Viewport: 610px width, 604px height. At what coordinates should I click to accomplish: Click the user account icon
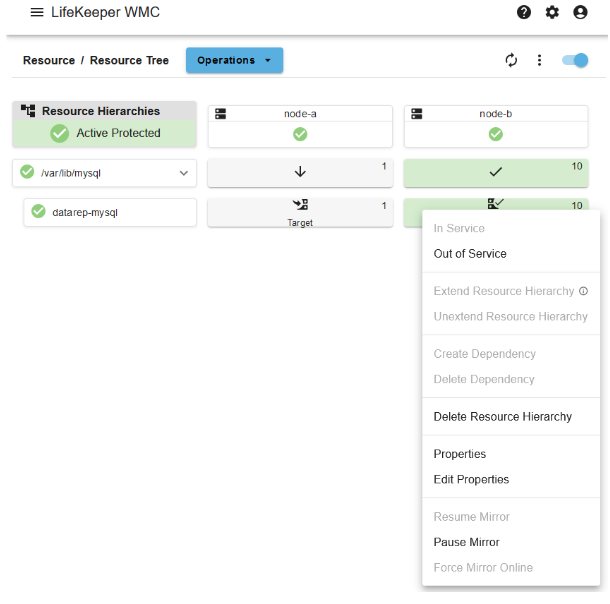coord(580,12)
